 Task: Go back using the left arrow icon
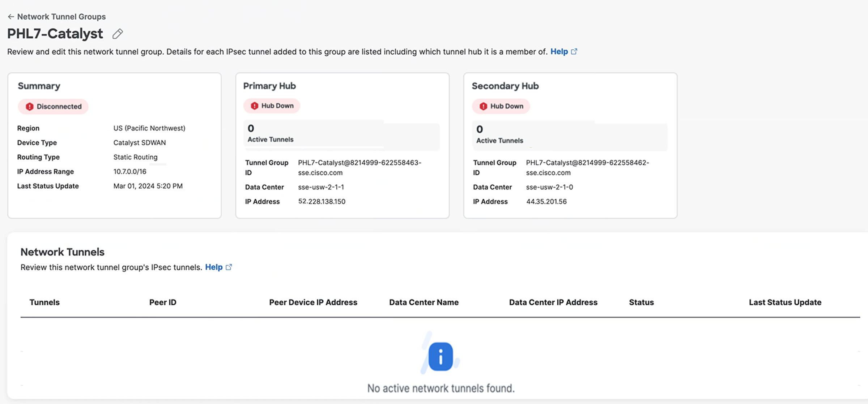(x=11, y=17)
